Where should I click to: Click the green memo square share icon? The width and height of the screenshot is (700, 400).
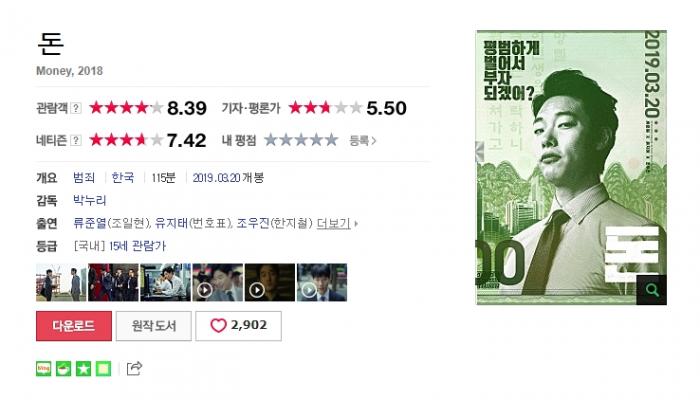tap(103, 369)
